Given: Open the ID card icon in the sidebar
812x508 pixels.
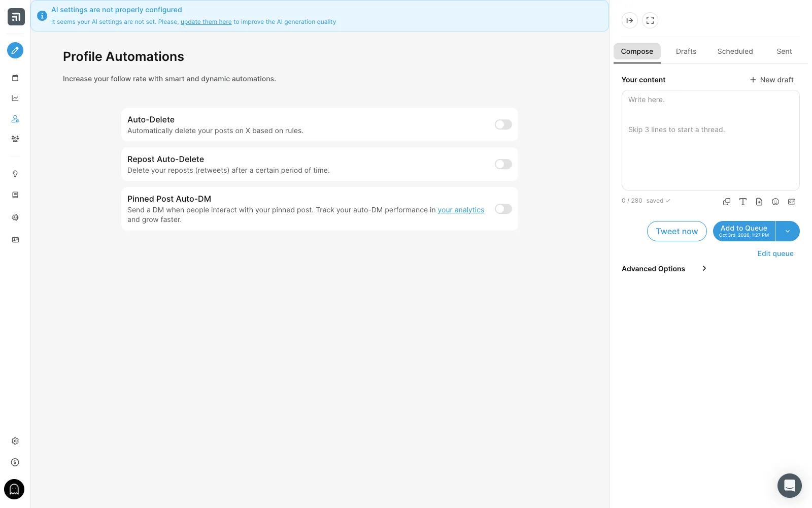Looking at the screenshot, I should click(15, 240).
